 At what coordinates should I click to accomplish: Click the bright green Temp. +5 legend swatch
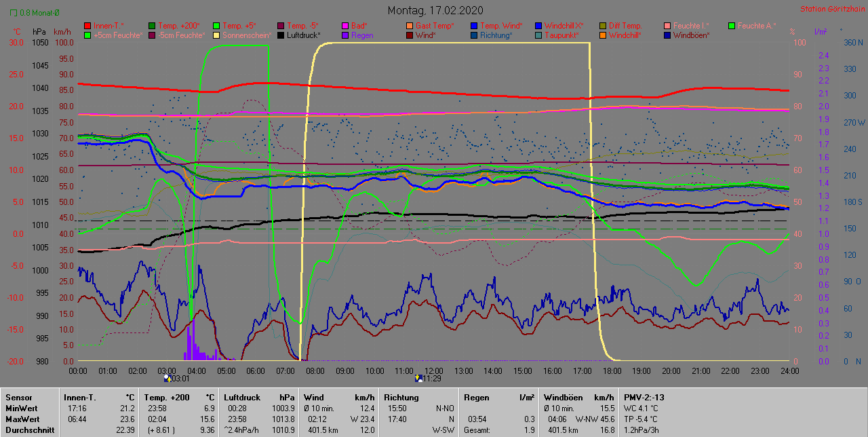[216, 25]
